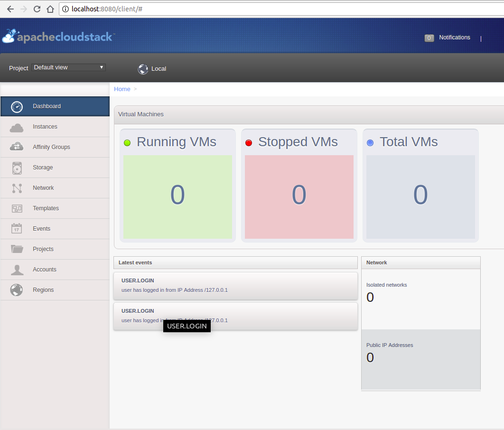Click the Project label beside the dropdown
Screen dimensions: 504x430
click(x=19, y=68)
